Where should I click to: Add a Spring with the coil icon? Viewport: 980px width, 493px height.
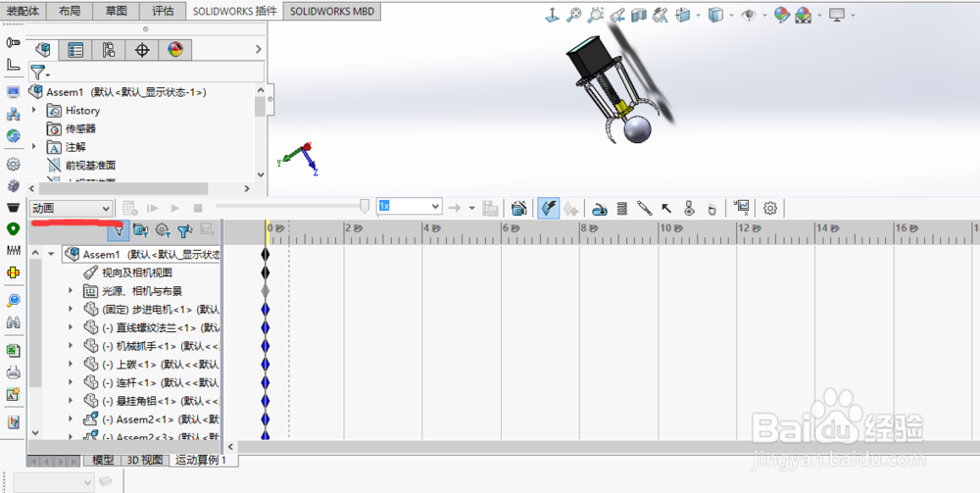(x=622, y=209)
